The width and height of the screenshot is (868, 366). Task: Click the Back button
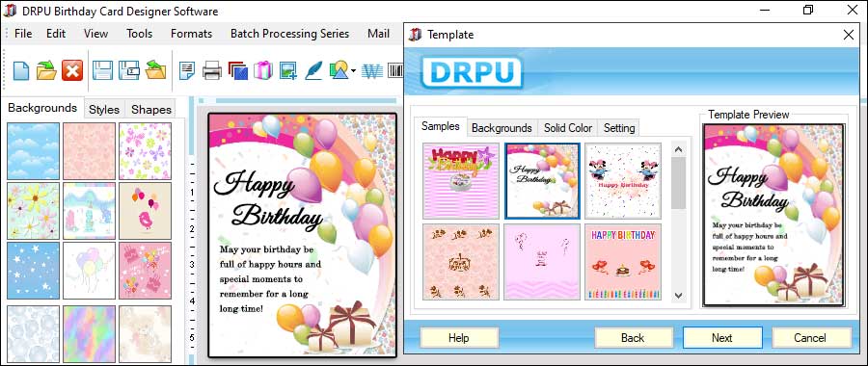pyautogui.click(x=633, y=338)
